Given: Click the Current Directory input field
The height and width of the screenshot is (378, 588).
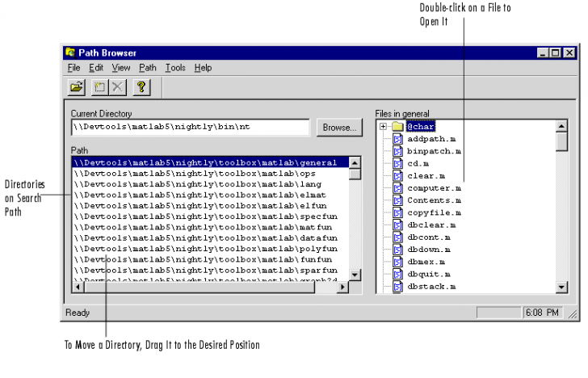Looking at the screenshot, I should [x=190, y=128].
